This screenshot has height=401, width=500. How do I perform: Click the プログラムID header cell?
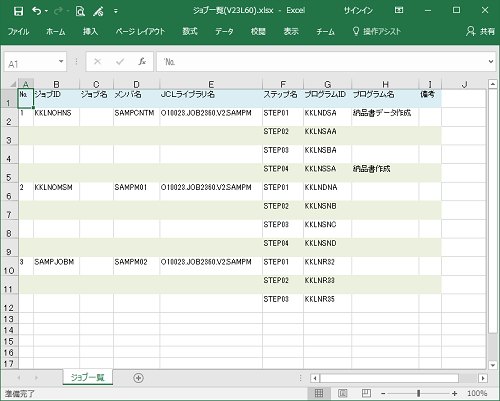click(x=327, y=98)
